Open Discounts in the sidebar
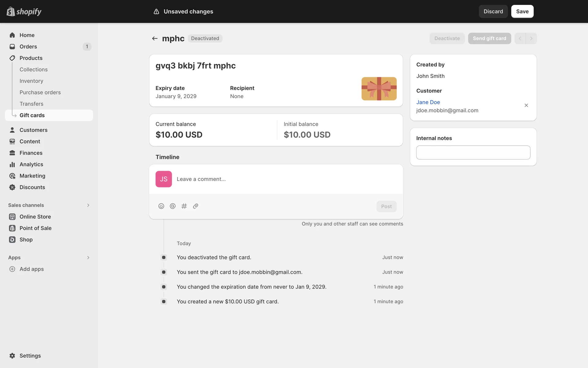 [x=32, y=187]
